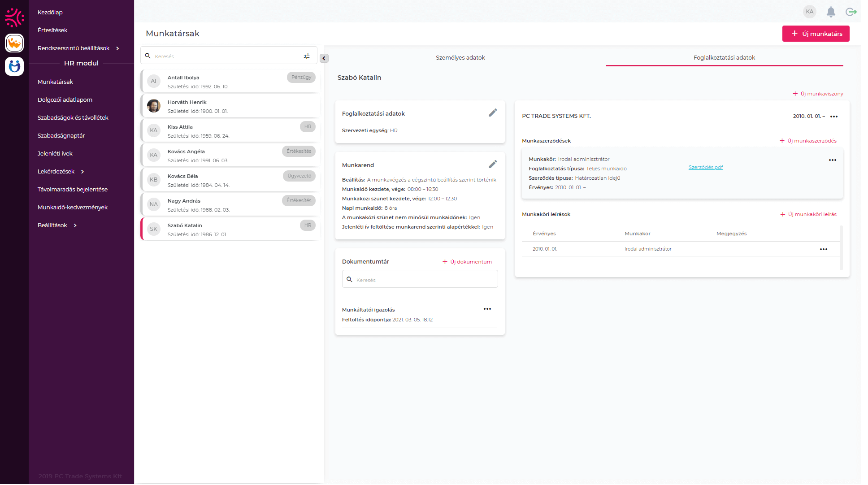Image resolution: width=868 pixels, height=485 pixels.
Task: Open the Szerződés.pdf link
Action: point(705,168)
